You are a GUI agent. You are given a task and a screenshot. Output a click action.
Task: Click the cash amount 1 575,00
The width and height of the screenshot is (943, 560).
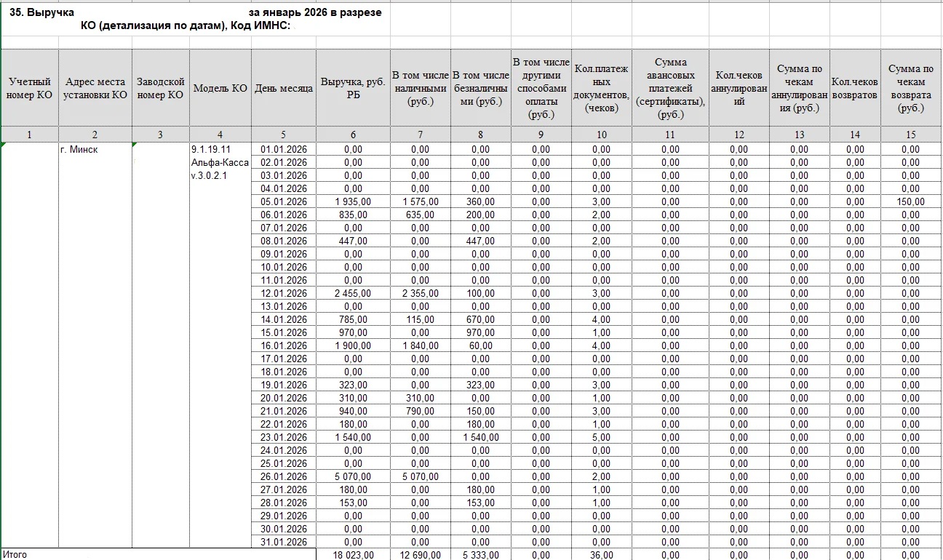click(x=421, y=201)
